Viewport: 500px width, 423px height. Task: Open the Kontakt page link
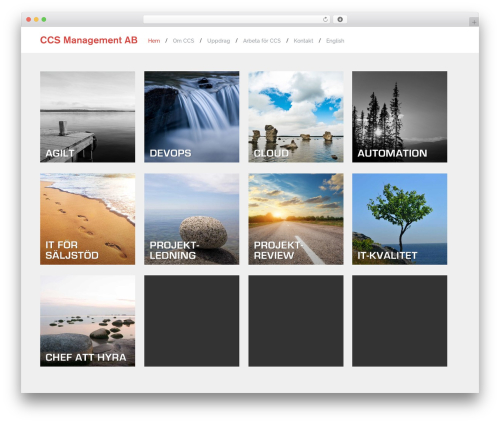pyautogui.click(x=303, y=41)
